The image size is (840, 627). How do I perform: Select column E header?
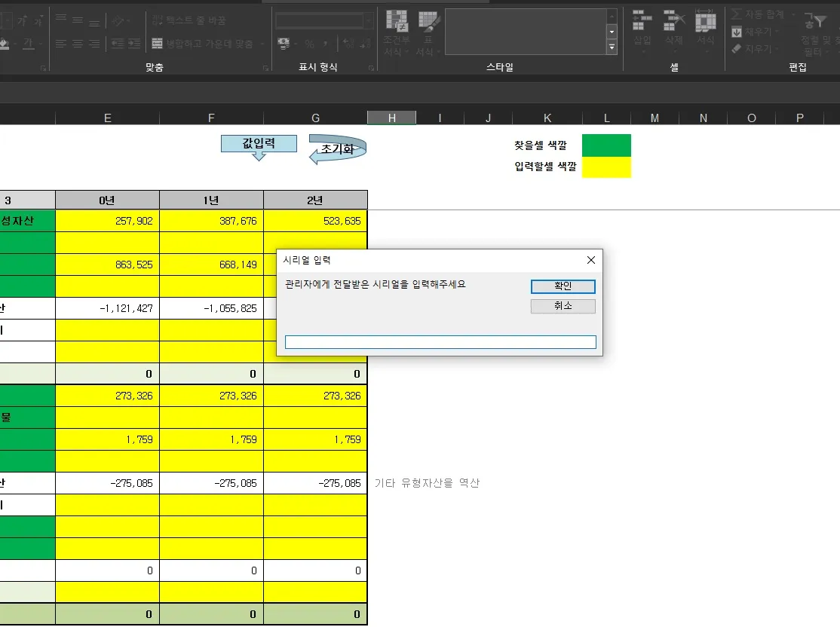point(107,118)
